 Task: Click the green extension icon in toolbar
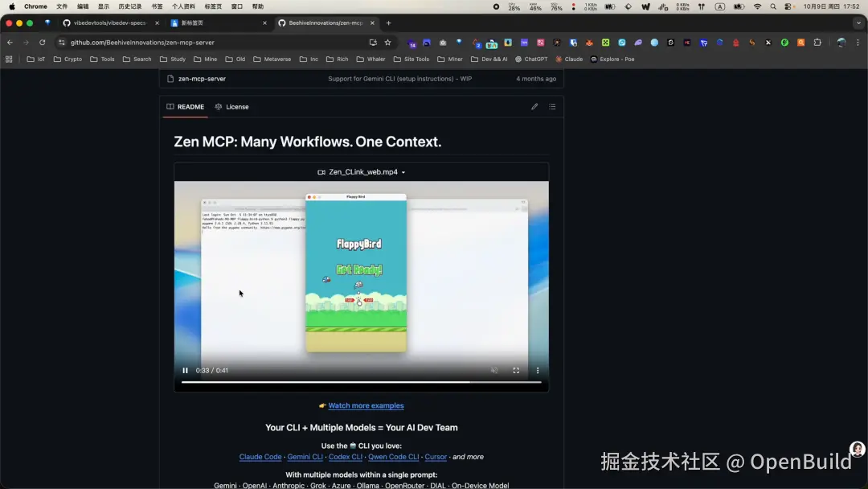coord(784,42)
